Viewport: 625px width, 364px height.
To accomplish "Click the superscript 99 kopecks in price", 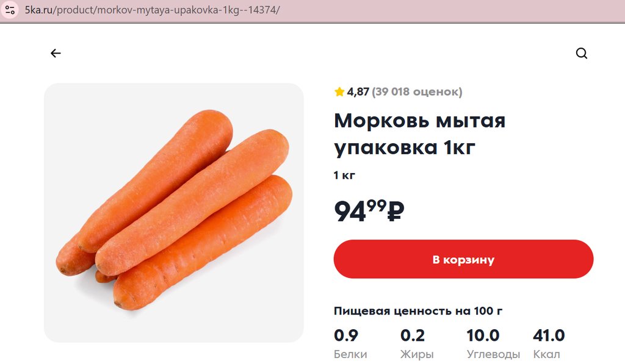I will point(377,205).
